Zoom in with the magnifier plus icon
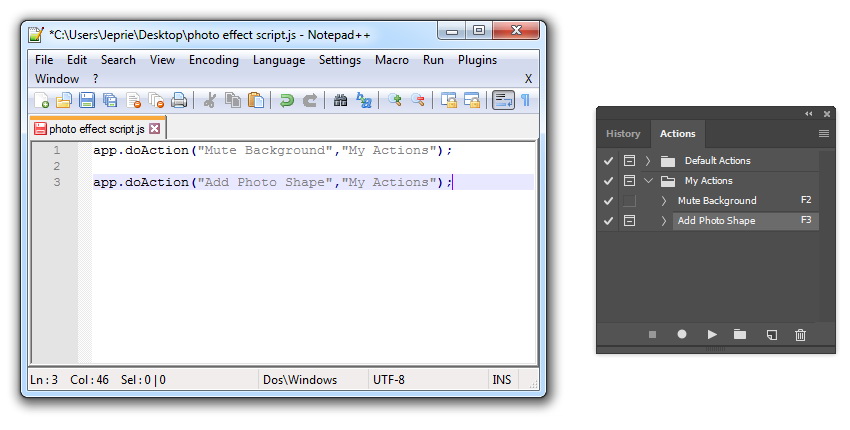 (395, 100)
